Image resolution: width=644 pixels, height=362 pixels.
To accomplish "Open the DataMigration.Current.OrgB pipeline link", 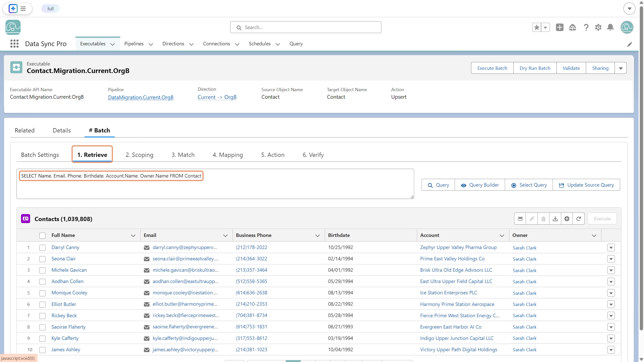I will coord(141,97).
